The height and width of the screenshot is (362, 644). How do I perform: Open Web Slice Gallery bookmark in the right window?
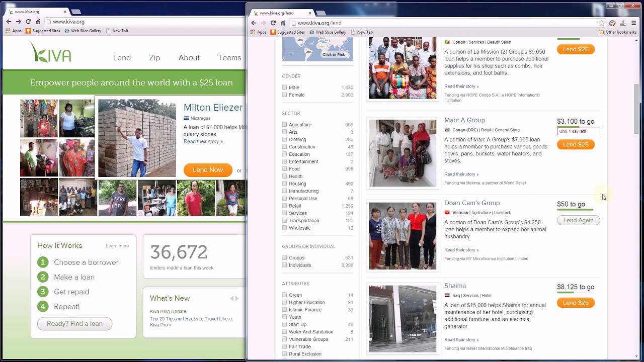click(328, 32)
